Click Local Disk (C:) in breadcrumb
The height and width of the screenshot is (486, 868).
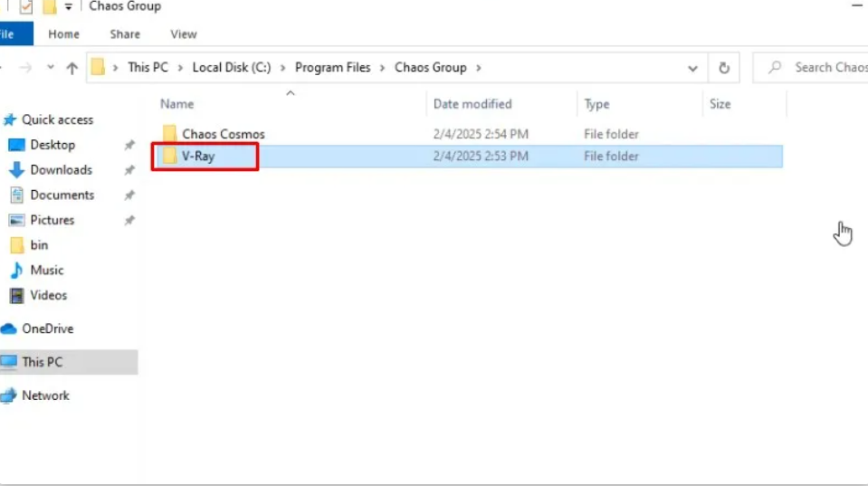(x=231, y=68)
